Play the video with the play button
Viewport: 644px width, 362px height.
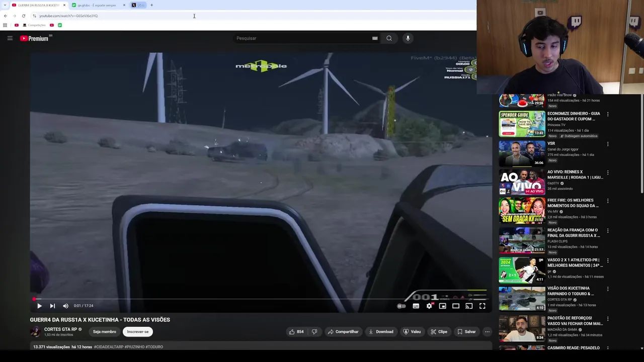click(39, 306)
